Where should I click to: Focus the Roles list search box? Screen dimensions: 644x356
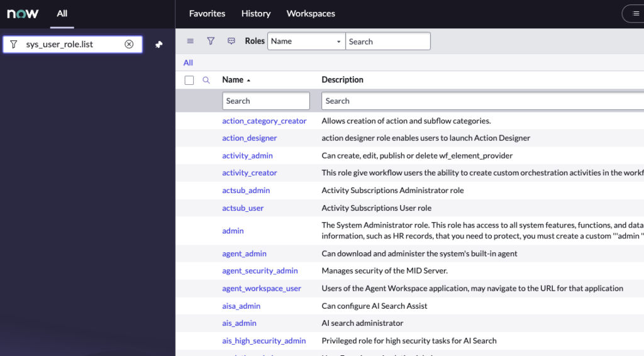tap(388, 41)
